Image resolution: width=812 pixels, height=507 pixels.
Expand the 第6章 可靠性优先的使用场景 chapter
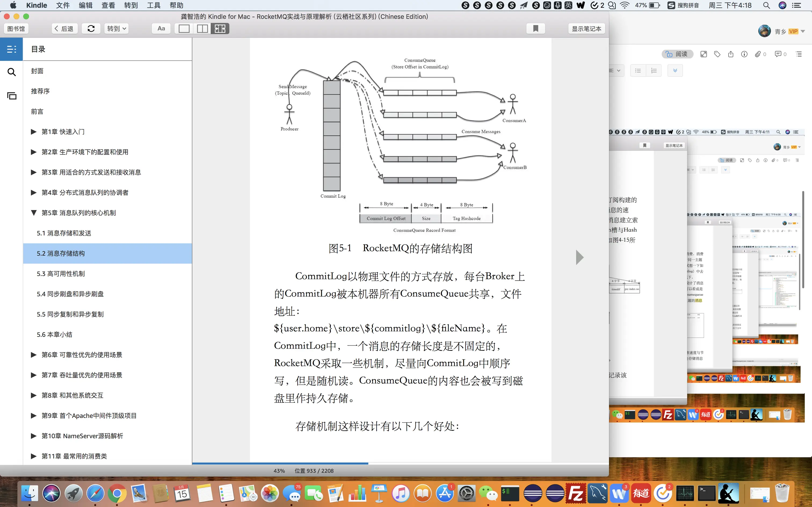click(34, 355)
